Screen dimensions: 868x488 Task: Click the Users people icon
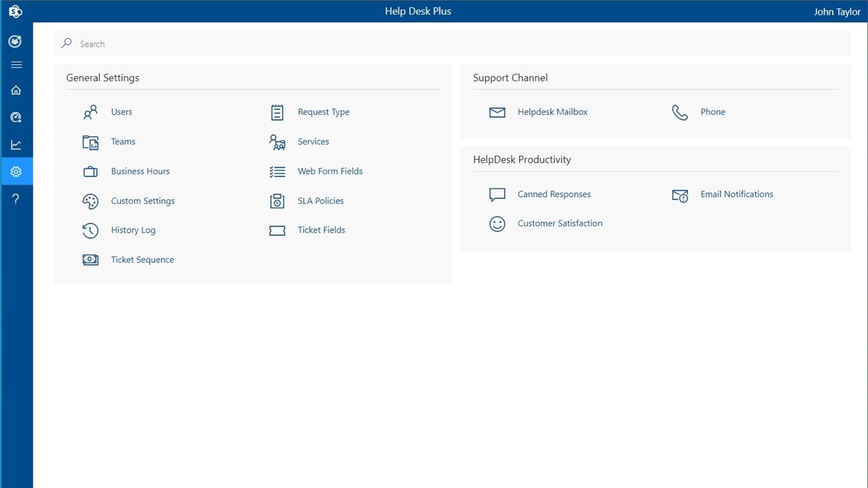pos(91,112)
